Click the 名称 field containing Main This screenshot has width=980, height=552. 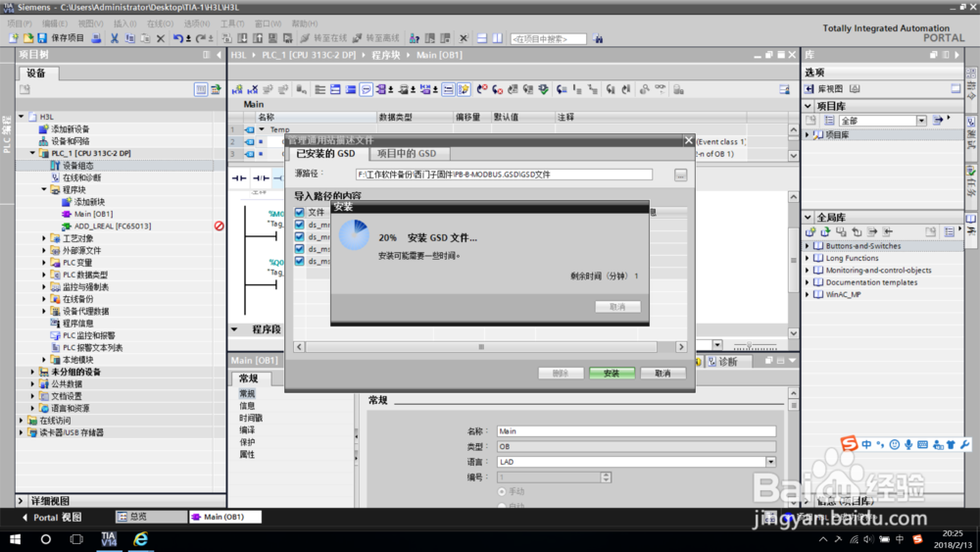click(x=636, y=431)
